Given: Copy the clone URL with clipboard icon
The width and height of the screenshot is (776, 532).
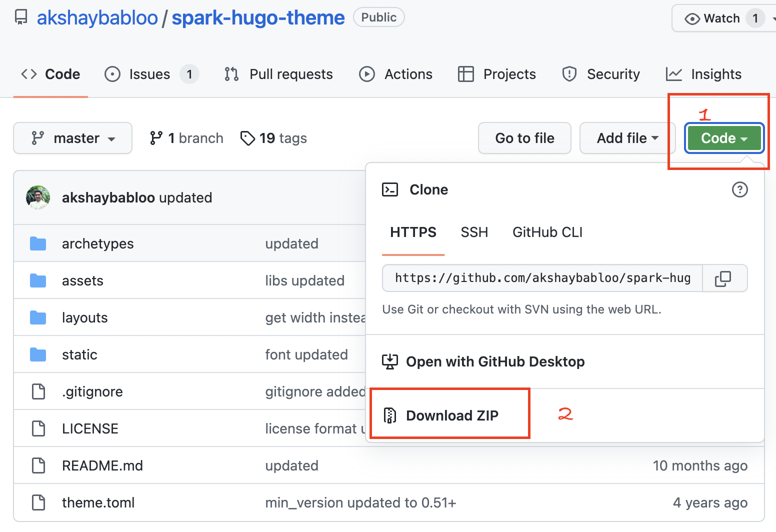Looking at the screenshot, I should point(723,278).
